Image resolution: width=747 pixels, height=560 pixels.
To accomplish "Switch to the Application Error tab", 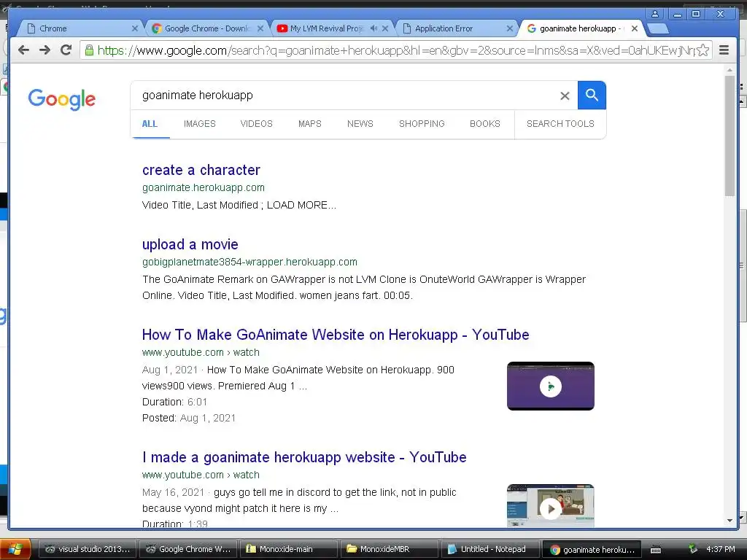I will tap(452, 28).
